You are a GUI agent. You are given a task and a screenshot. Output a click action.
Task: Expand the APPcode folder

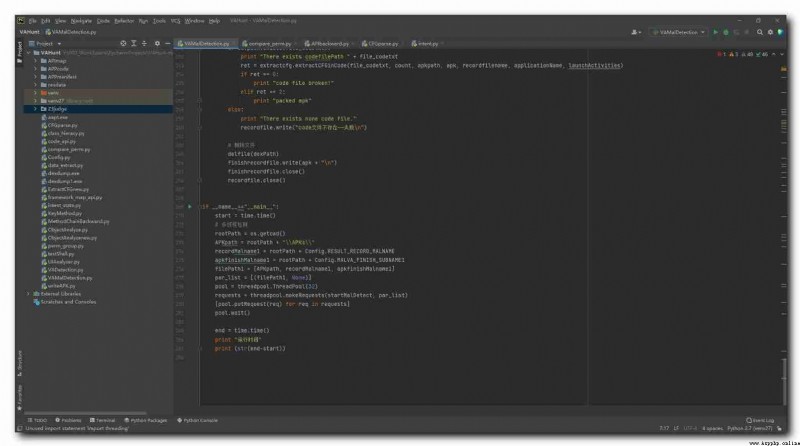click(36, 69)
